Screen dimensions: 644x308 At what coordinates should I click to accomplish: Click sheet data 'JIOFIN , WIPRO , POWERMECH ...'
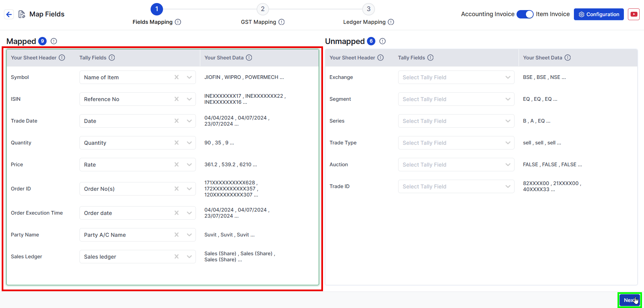click(244, 77)
